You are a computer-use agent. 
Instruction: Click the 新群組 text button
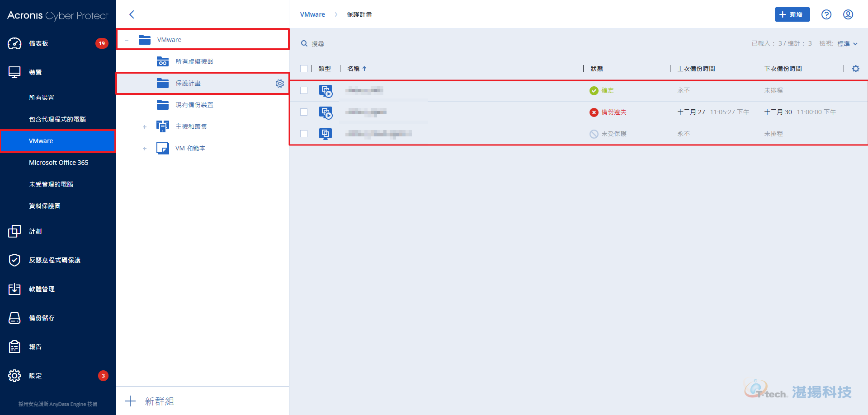click(x=159, y=401)
